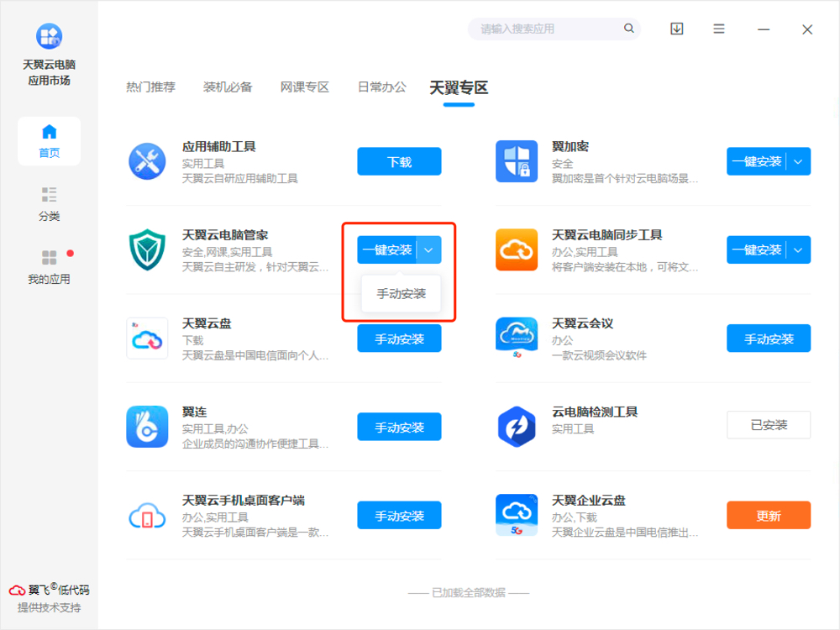The image size is (840, 630).
Task: Open the 应用辅助工具 app title
Action: 218,146
